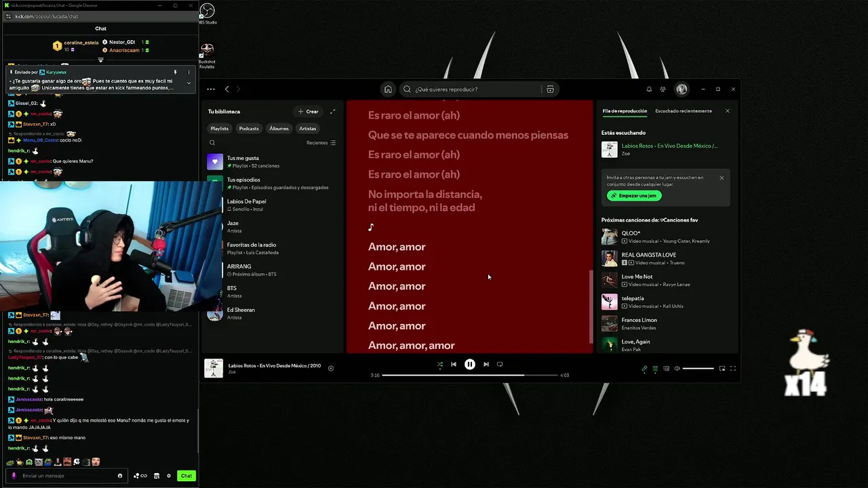Screen dimensions: 868x488
Task: Open the Kick chat shop icon
Action: pos(157,476)
